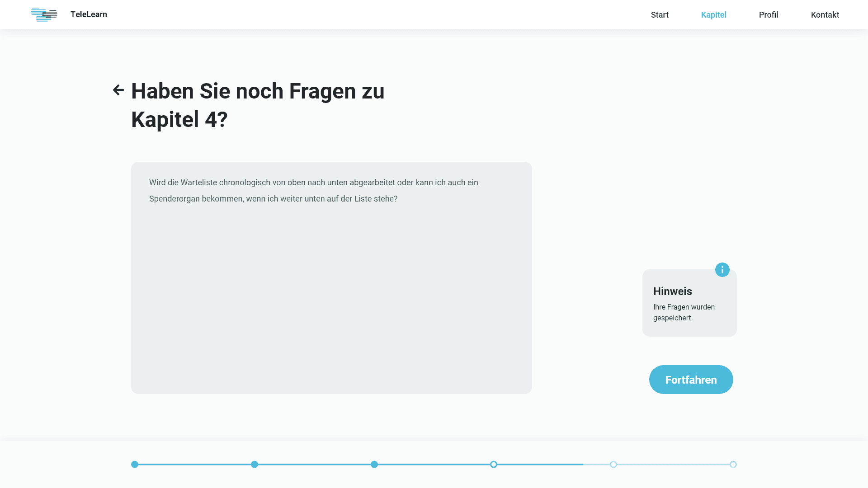Screen dimensions: 868x488
Task: Select the second progress step dot
Action: point(255,465)
